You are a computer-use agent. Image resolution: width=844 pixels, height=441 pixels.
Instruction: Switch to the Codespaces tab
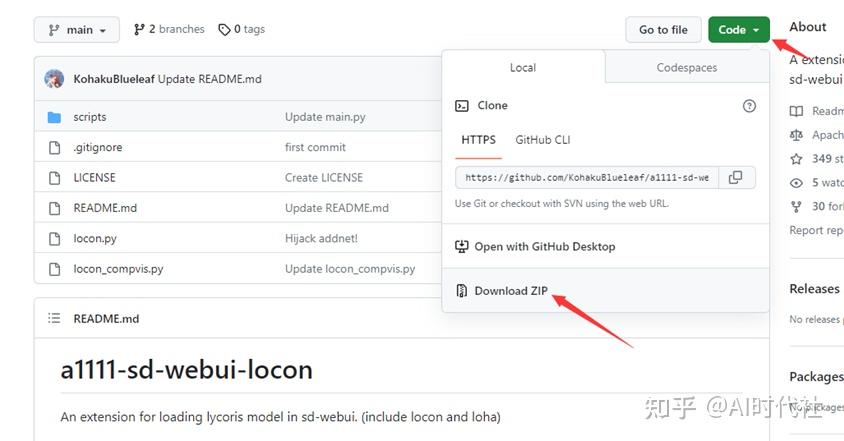[686, 68]
